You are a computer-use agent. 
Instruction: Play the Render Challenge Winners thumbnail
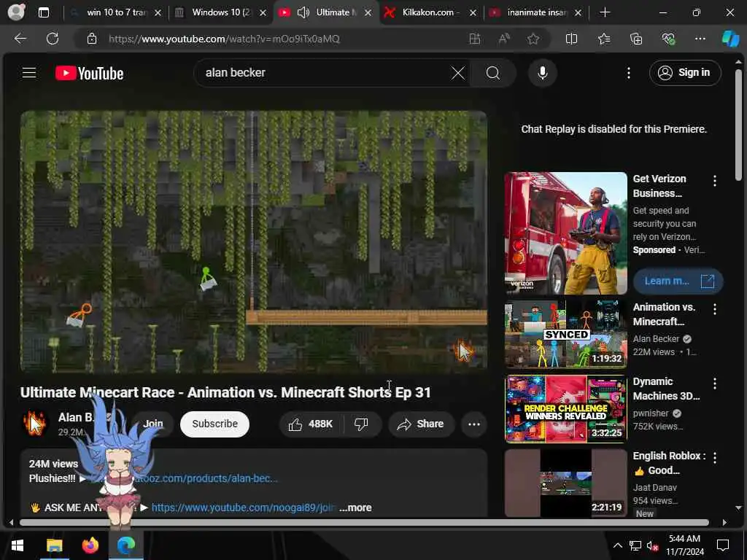coord(565,409)
